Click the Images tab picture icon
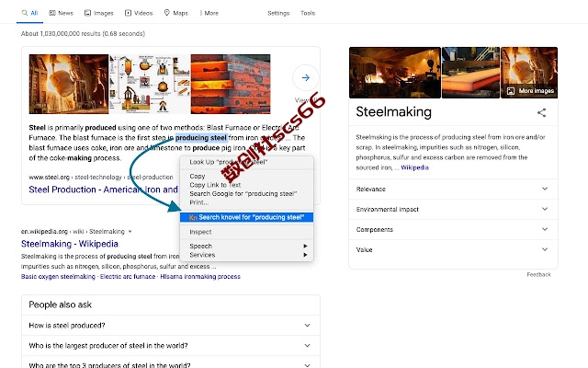 87,13
